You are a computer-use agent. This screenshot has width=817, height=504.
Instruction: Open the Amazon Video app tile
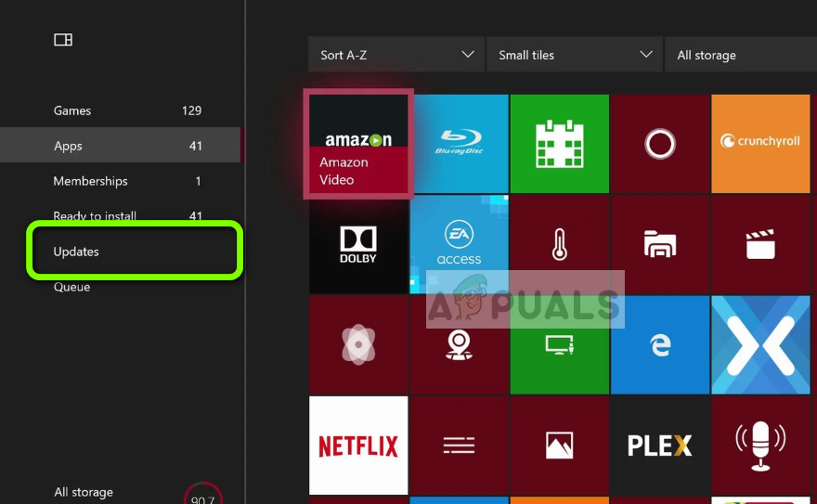358,144
